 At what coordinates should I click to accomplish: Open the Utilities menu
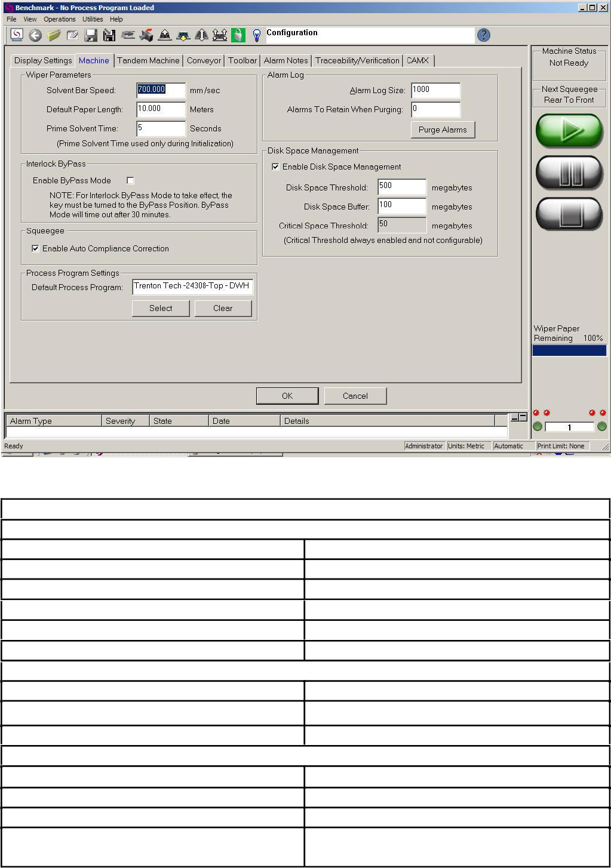(93, 19)
